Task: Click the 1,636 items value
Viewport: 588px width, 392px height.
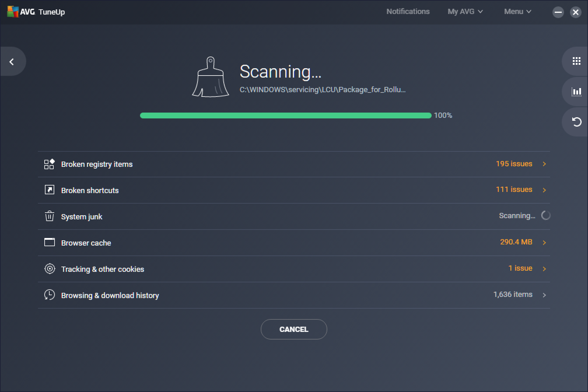Action: pos(513,295)
